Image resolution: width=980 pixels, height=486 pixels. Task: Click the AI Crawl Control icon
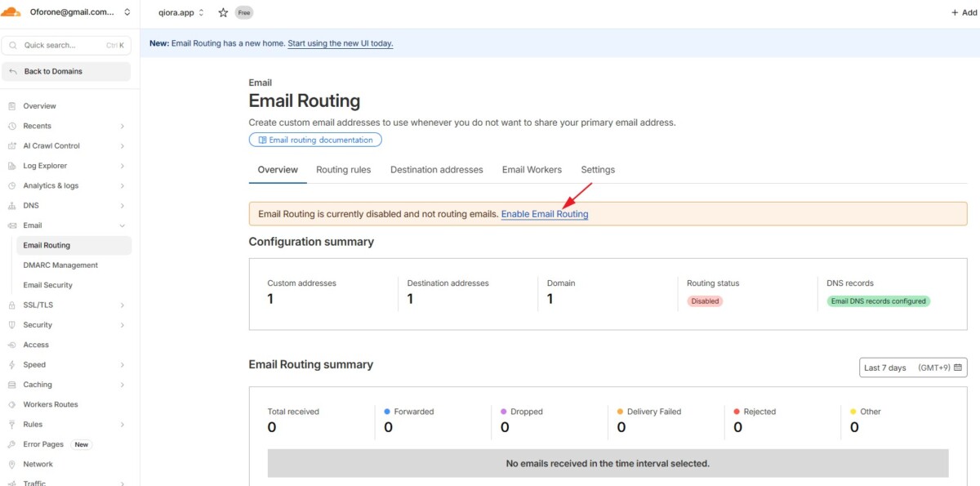tap(12, 145)
